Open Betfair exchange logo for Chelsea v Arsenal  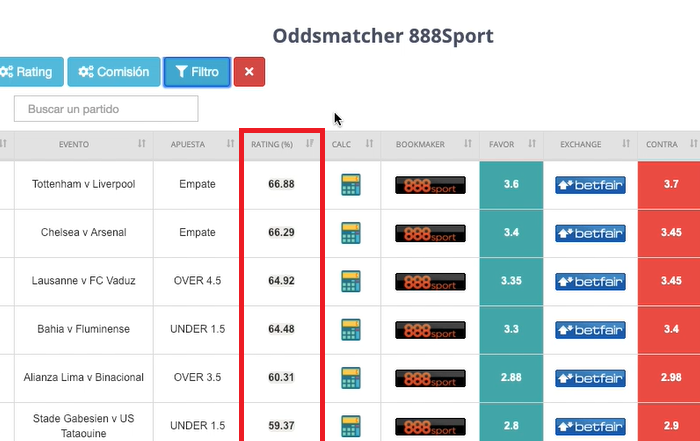(590, 233)
